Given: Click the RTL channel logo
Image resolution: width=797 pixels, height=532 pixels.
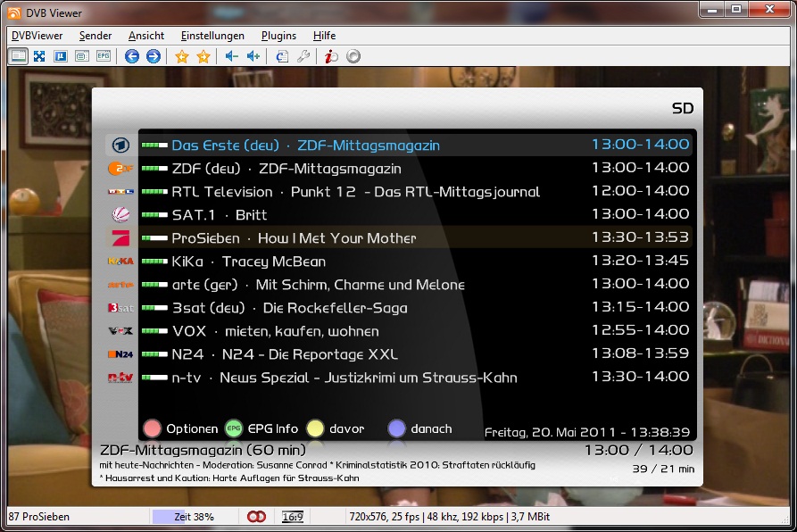Looking at the screenshot, I should coord(120,192).
